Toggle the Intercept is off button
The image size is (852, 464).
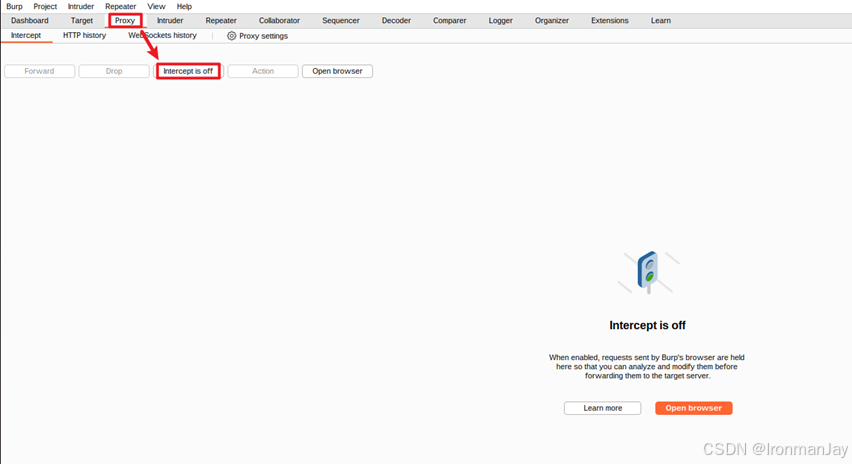(188, 71)
